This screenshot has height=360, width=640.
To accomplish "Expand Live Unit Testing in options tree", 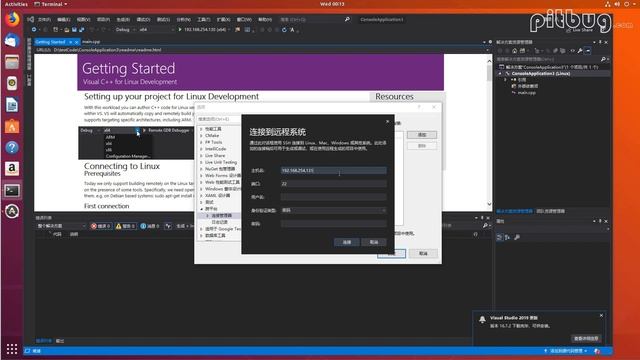I will click(x=201, y=162).
